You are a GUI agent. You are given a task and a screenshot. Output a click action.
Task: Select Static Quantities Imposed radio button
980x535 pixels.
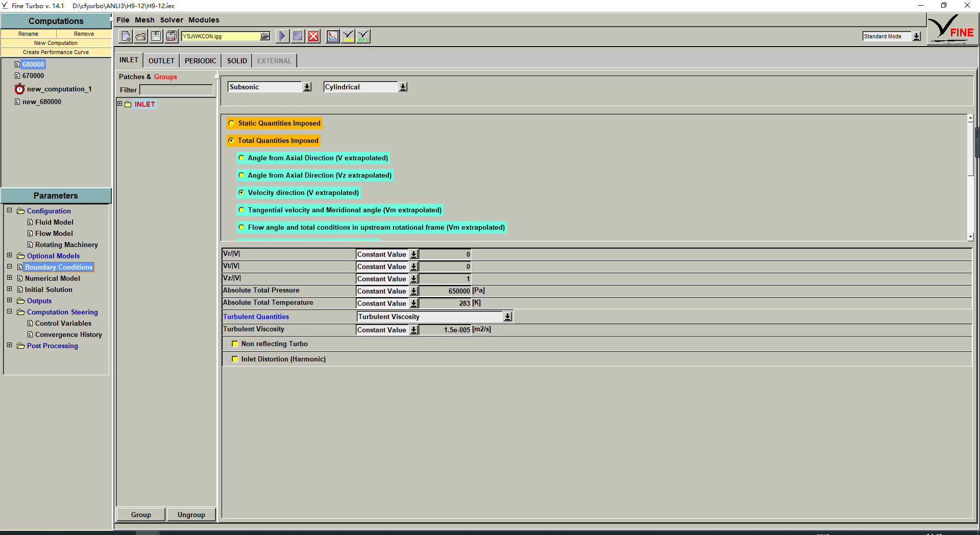231,123
